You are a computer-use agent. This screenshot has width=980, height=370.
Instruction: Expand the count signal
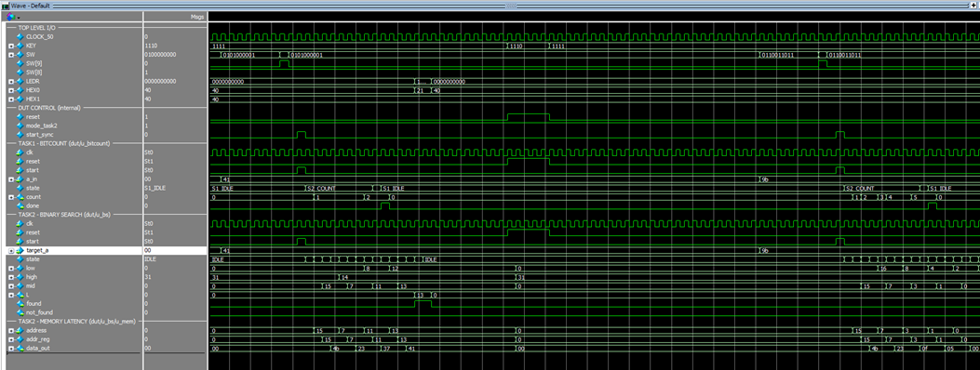point(10,196)
